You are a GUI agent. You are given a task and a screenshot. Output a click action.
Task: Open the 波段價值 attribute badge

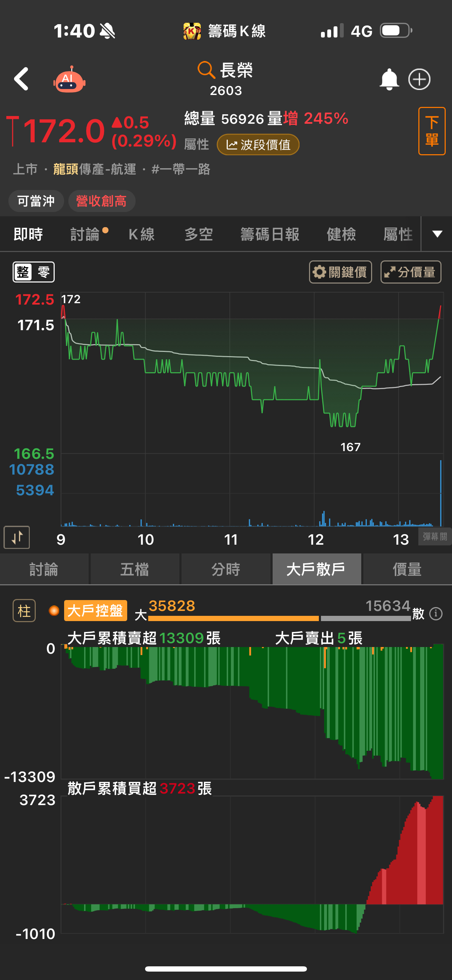pyautogui.click(x=258, y=144)
